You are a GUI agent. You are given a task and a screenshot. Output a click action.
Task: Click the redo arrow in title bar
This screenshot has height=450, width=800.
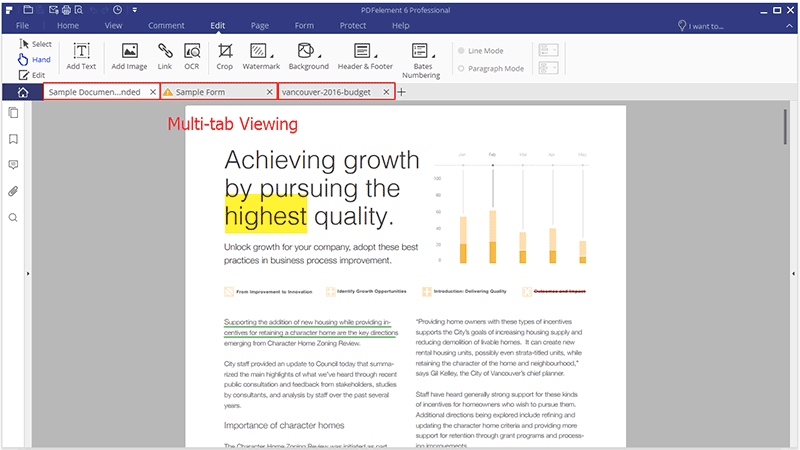click(105, 10)
